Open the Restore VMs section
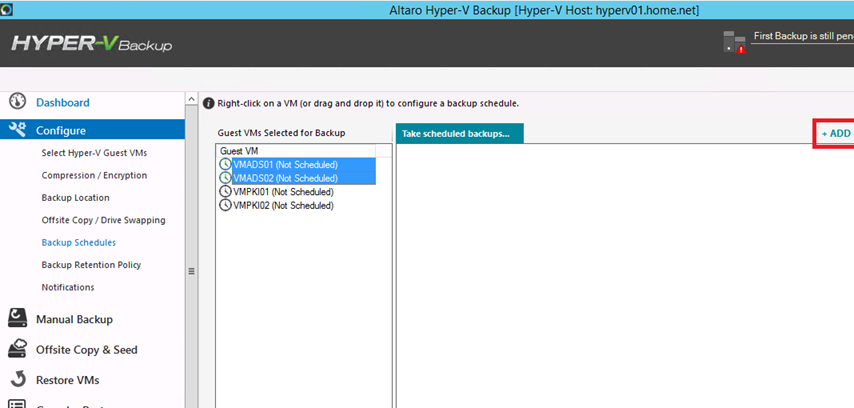854x408 pixels. point(68,380)
